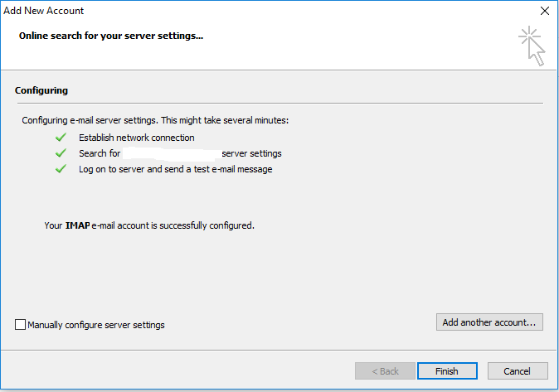
Task: Click the redacted email address field
Action: 171,153
